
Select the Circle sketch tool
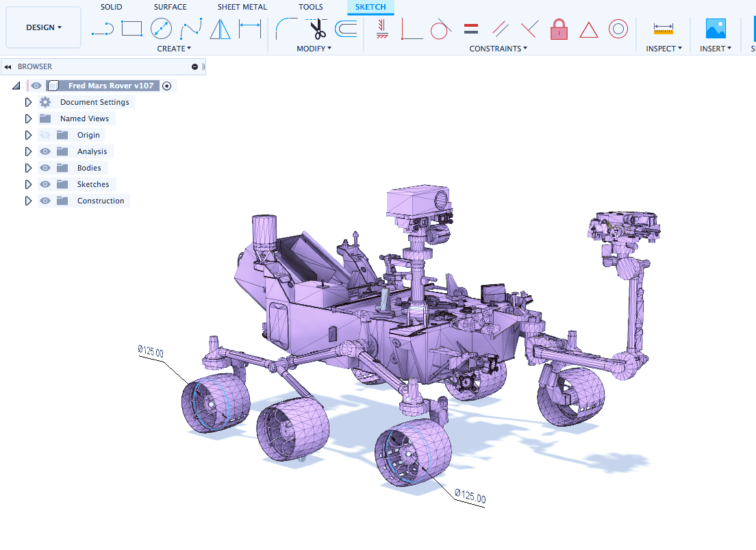pyautogui.click(x=161, y=29)
